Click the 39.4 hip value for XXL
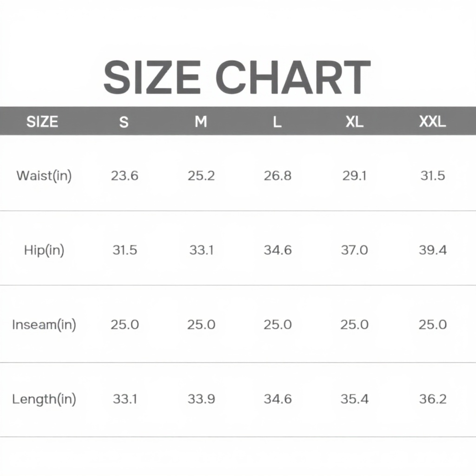 [x=433, y=250]
